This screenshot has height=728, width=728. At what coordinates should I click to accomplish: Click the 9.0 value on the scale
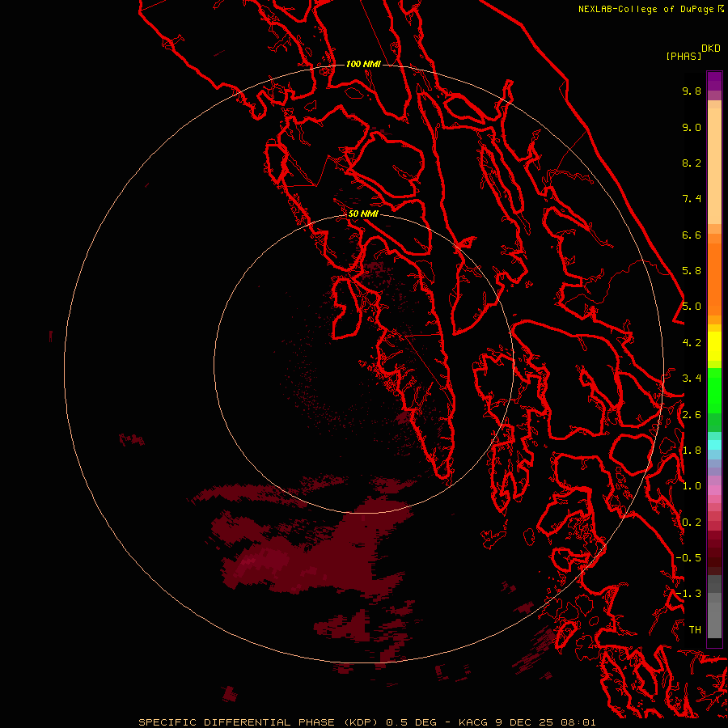click(x=692, y=127)
